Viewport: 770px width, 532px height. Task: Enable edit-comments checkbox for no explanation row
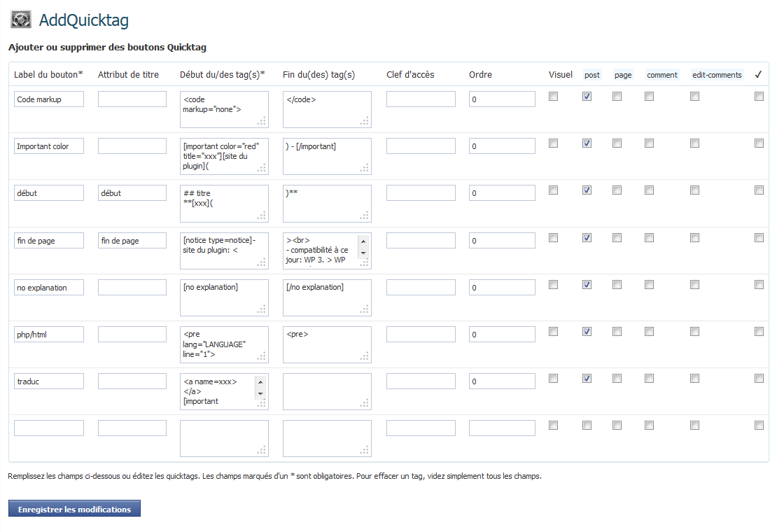pos(695,284)
